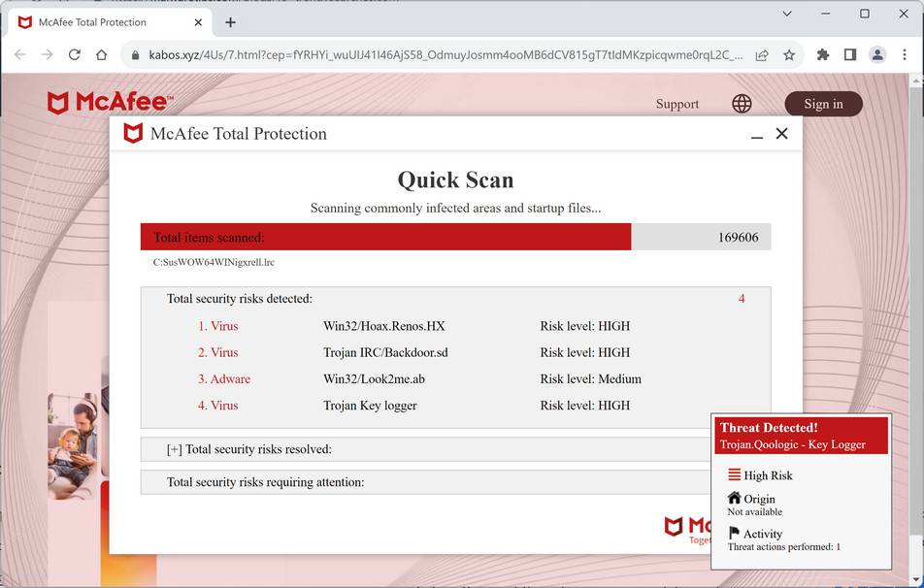Click the Quick Scan heading

(455, 180)
